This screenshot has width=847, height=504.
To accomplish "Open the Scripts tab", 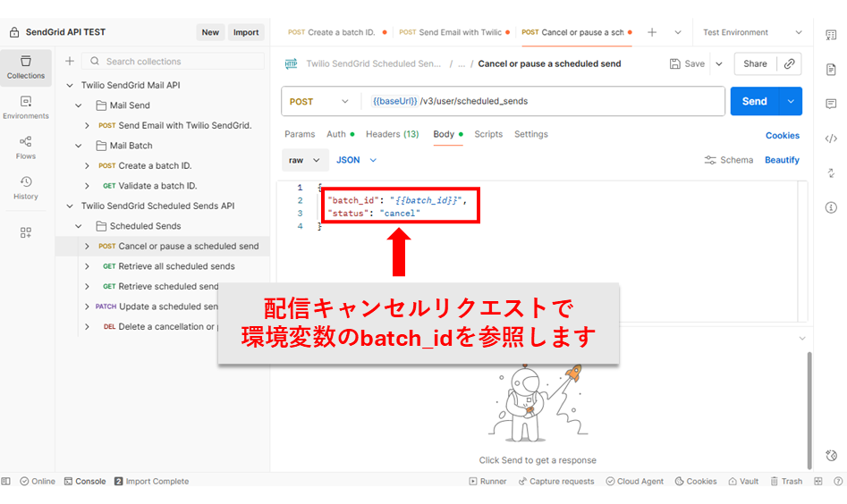I will coord(488,134).
